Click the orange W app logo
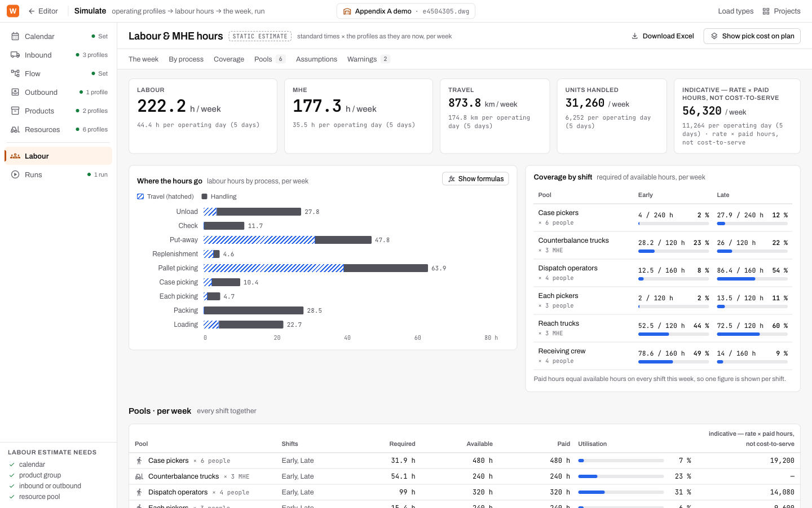Image resolution: width=812 pixels, height=508 pixels. click(x=12, y=11)
